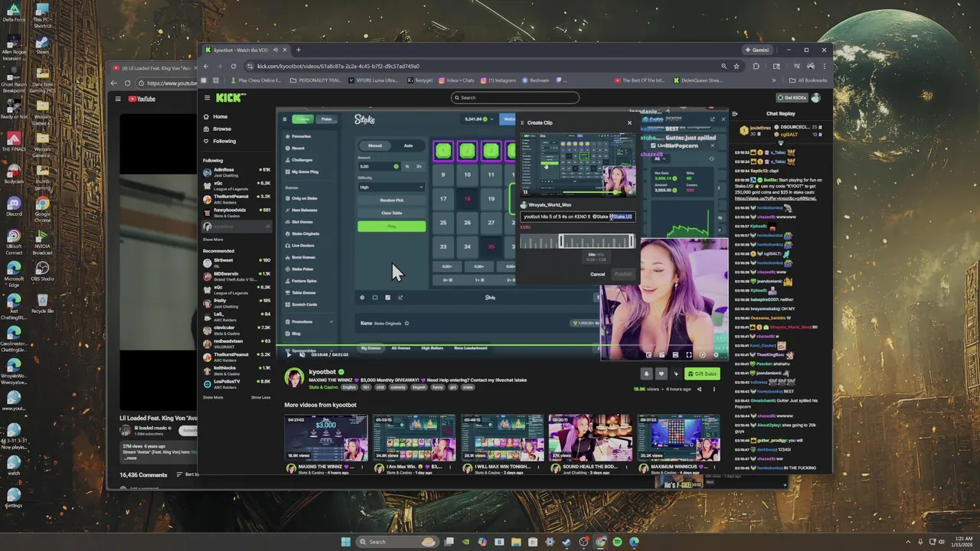The height and width of the screenshot is (551, 980).
Task: Enter fullscreen on the Kick video
Action: coord(689,354)
